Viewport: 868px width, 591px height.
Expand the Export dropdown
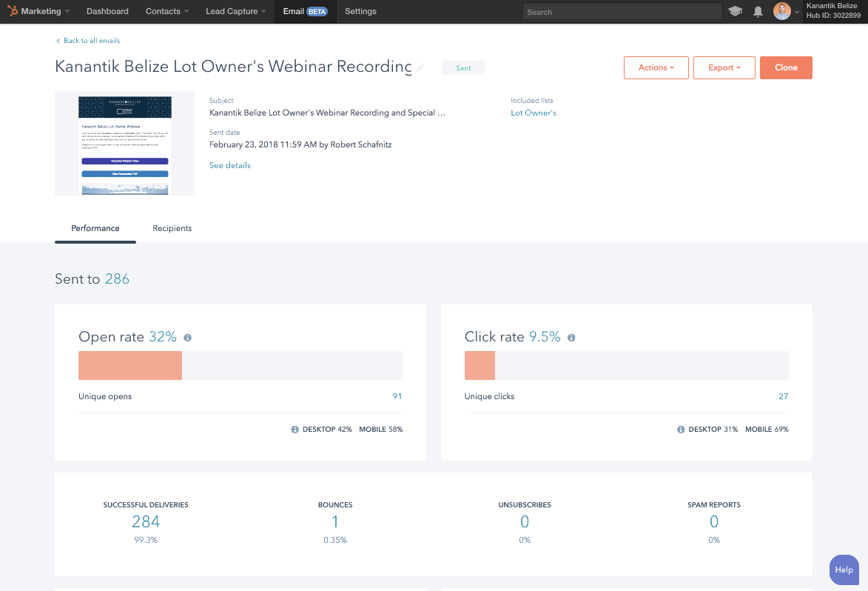pos(724,67)
